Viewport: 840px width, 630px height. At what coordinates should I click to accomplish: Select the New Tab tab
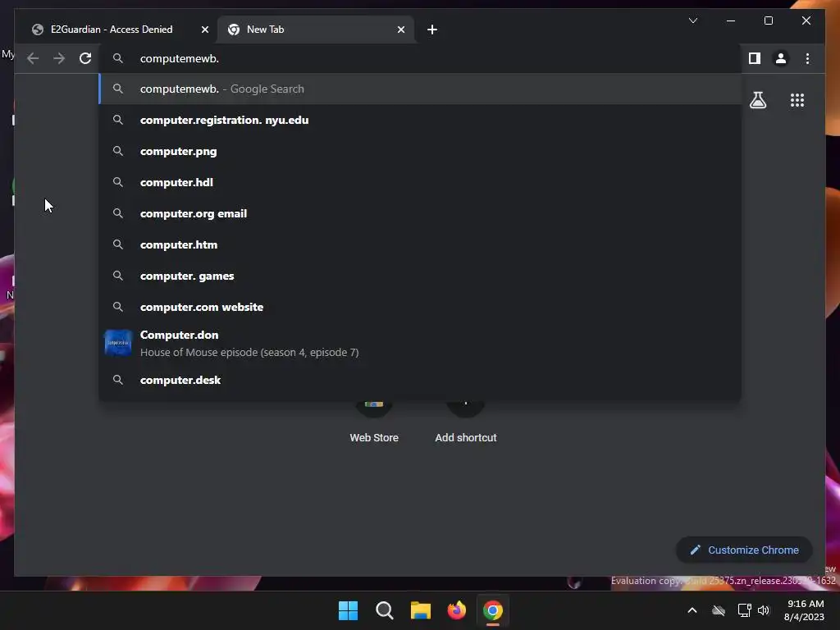[x=316, y=30]
